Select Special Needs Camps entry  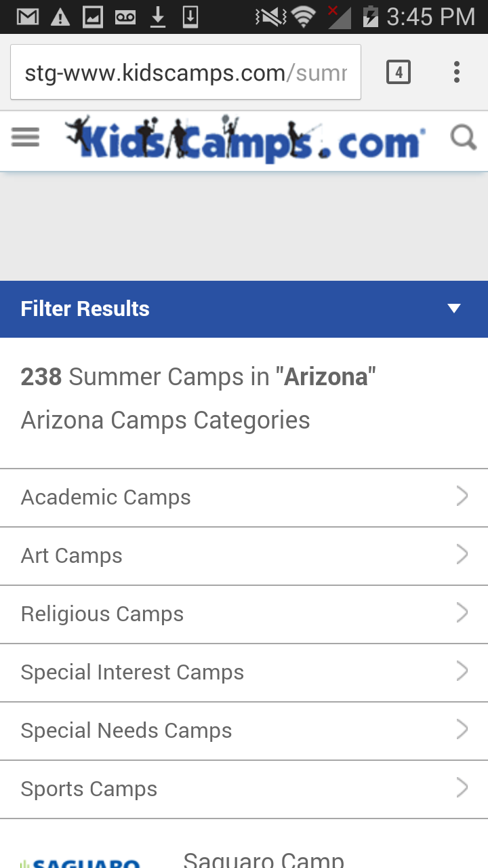pos(244,731)
